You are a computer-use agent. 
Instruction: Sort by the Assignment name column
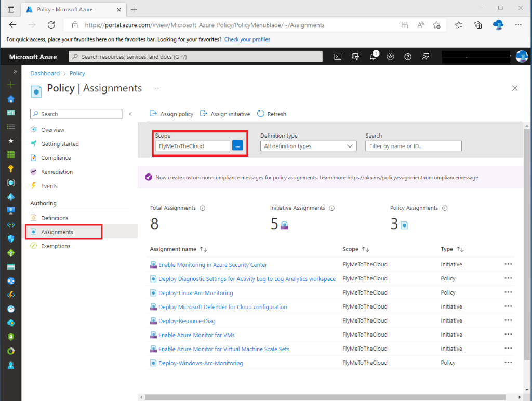coord(203,250)
